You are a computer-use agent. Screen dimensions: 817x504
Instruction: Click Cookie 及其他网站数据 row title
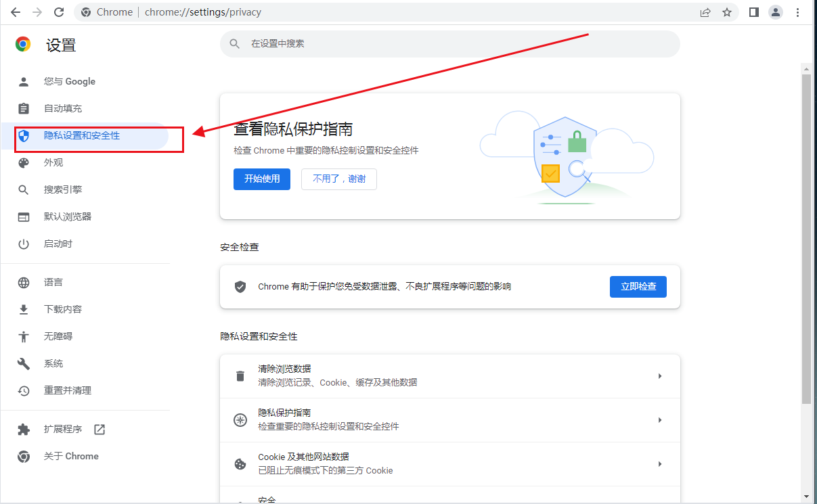tap(303, 457)
